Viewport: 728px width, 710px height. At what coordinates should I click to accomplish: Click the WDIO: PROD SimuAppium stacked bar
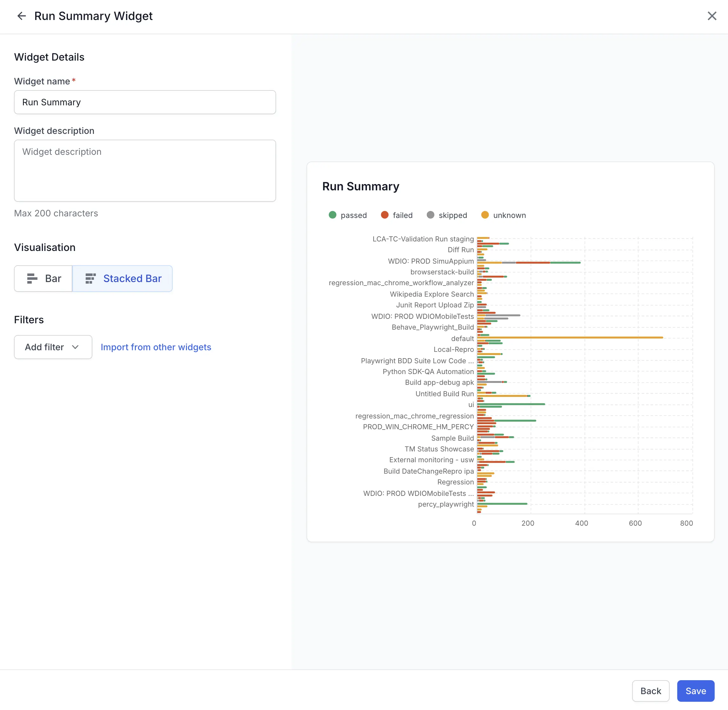[x=528, y=262]
